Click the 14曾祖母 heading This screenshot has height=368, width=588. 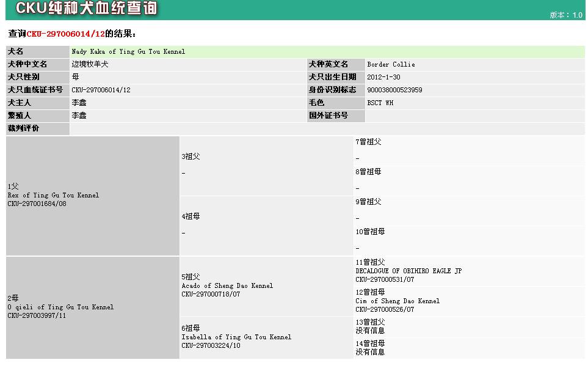point(370,344)
